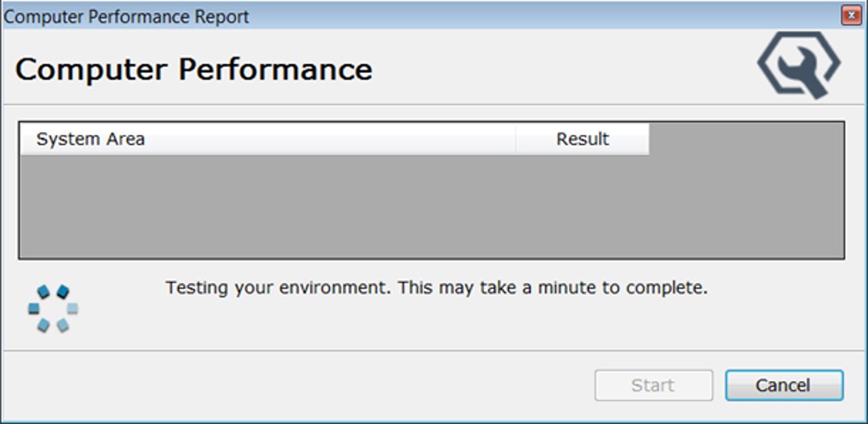Click the leftmost square of the loading spinner
The height and width of the screenshot is (424, 868).
tap(34, 308)
